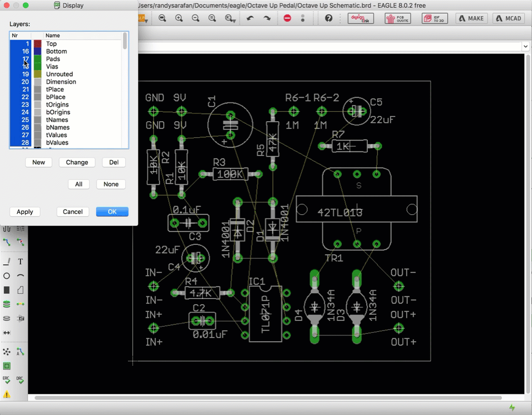Run the ERC check

tap(6, 380)
